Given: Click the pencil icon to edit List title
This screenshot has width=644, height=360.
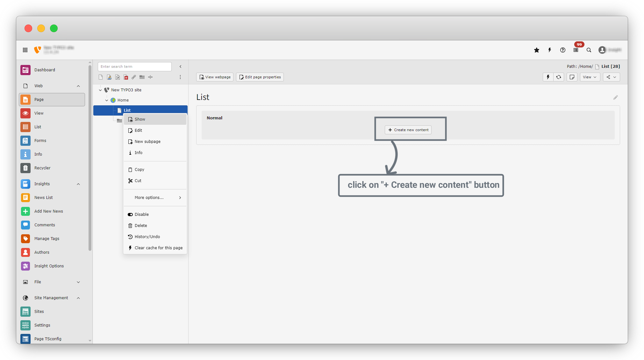Looking at the screenshot, I should click(x=615, y=98).
